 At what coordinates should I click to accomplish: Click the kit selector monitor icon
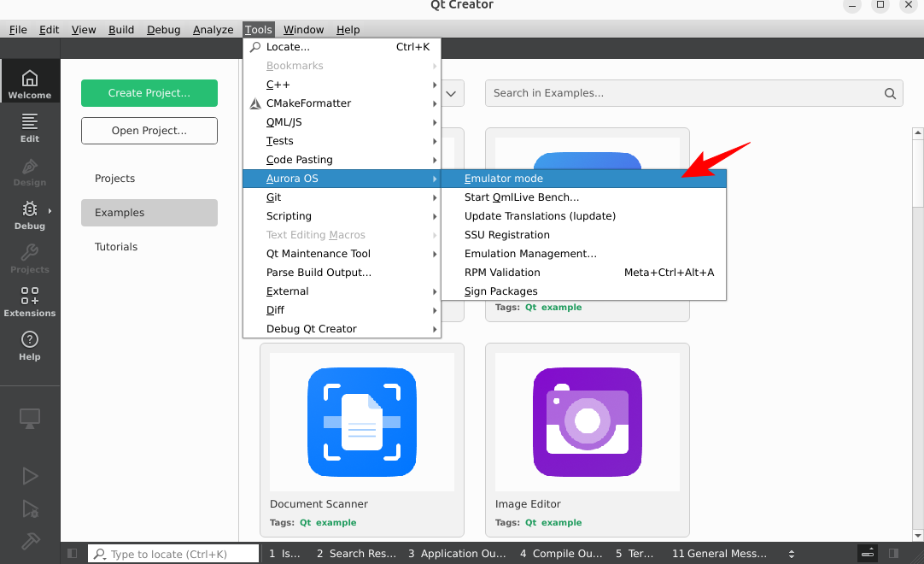pyautogui.click(x=30, y=418)
